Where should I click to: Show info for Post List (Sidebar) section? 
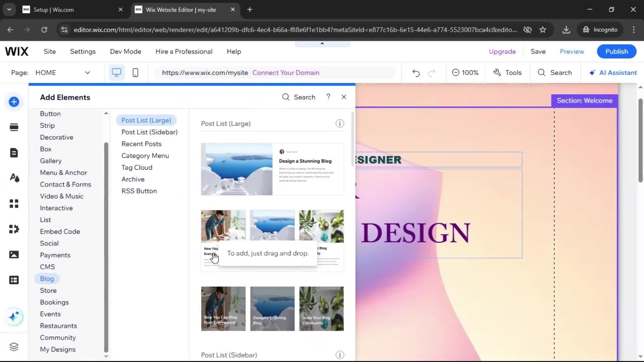340,355
